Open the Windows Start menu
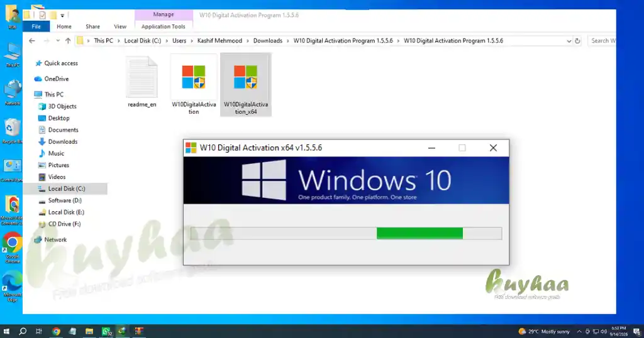Viewport: 644px width, 338px height. click(x=6, y=331)
